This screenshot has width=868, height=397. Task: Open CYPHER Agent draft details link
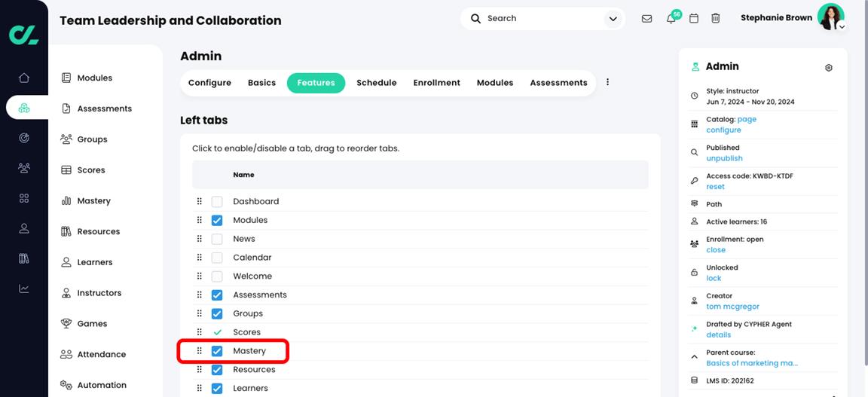point(719,335)
